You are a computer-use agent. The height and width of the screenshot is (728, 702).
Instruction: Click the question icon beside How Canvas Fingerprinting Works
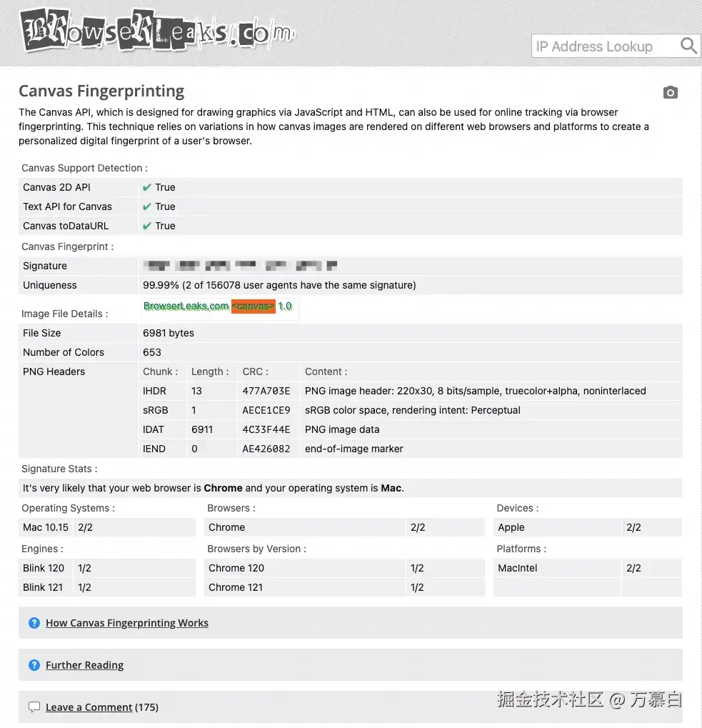coord(34,622)
